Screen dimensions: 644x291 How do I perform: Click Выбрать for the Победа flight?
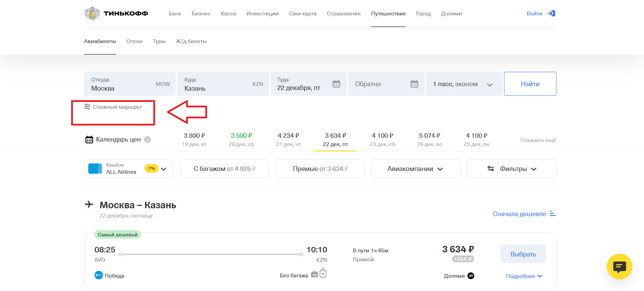point(523,254)
